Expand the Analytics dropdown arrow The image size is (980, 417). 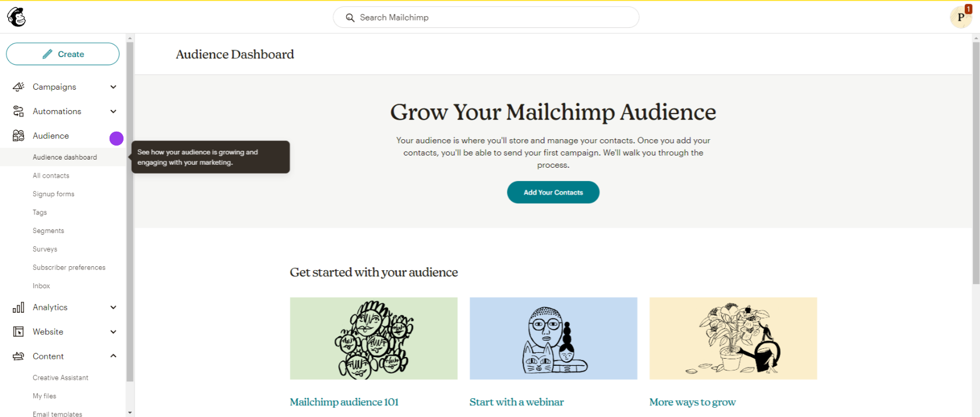[113, 307]
